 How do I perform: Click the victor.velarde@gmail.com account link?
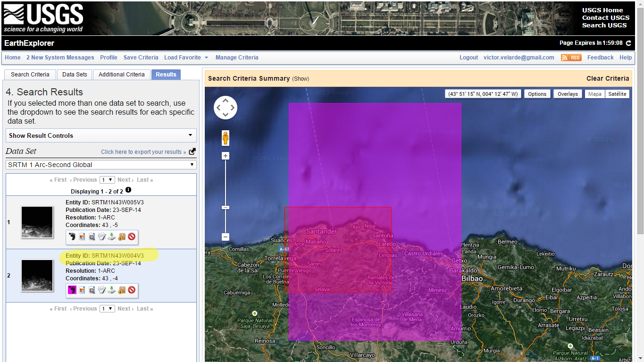click(519, 58)
